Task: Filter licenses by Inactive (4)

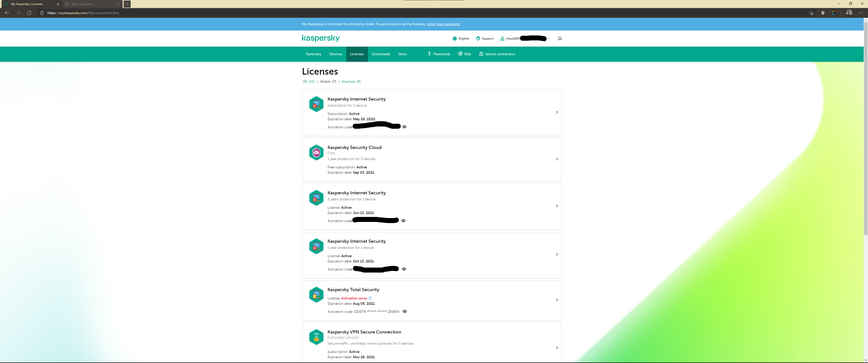Action: click(351, 81)
